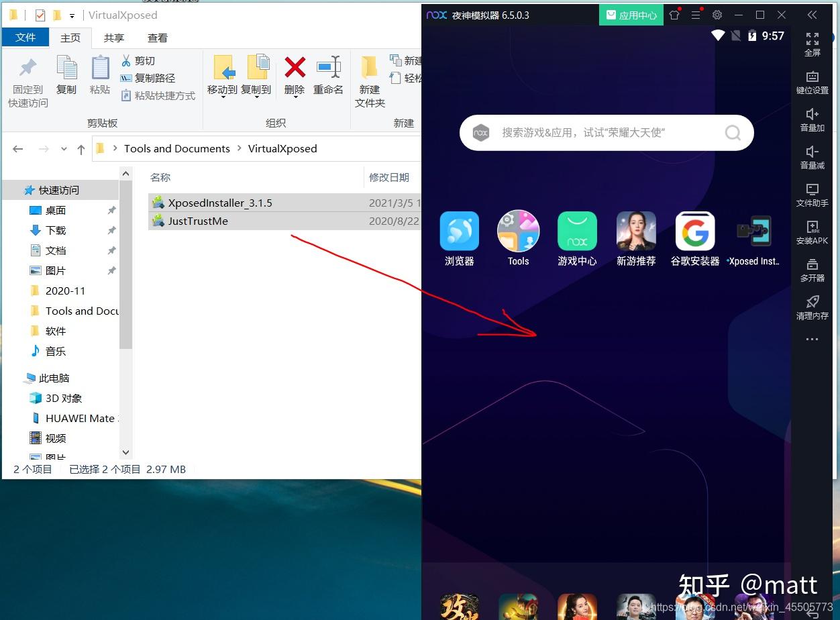Click VirtualXposed breadcrumb in address bar
The image size is (840, 620).
pos(282,148)
